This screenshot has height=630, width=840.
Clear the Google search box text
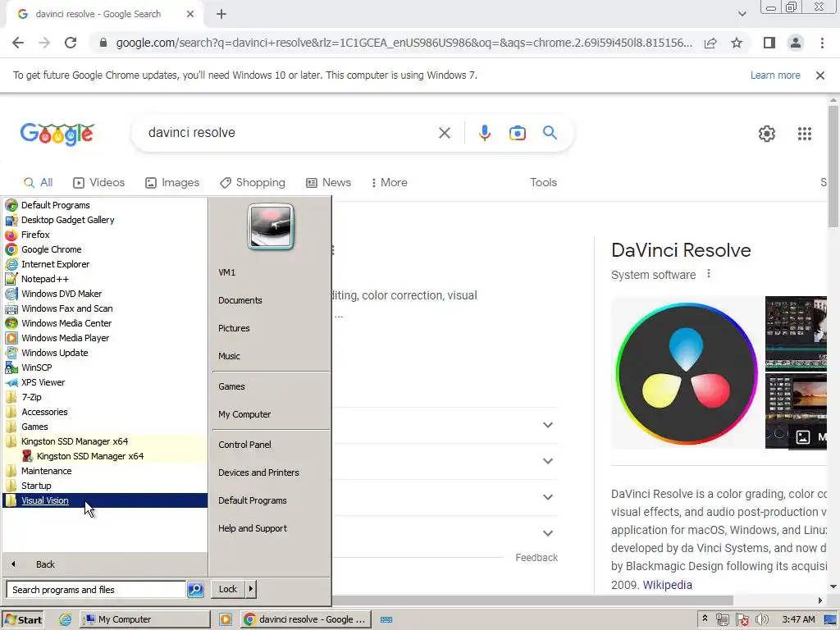click(x=444, y=133)
